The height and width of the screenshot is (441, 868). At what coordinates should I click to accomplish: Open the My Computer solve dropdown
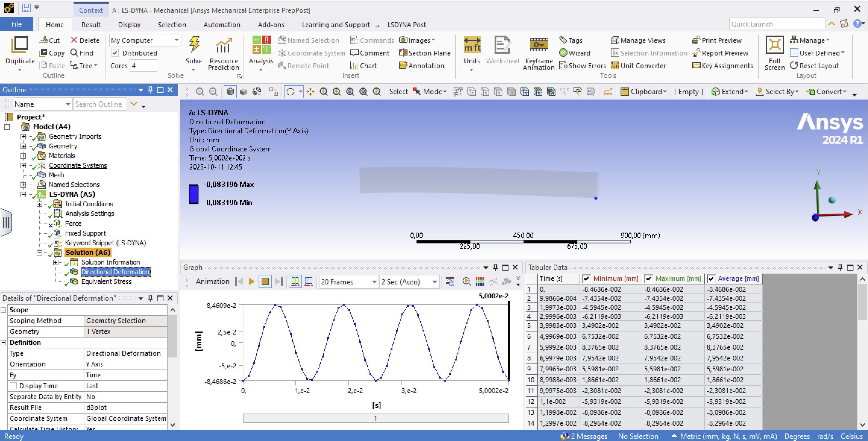(x=176, y=40)
